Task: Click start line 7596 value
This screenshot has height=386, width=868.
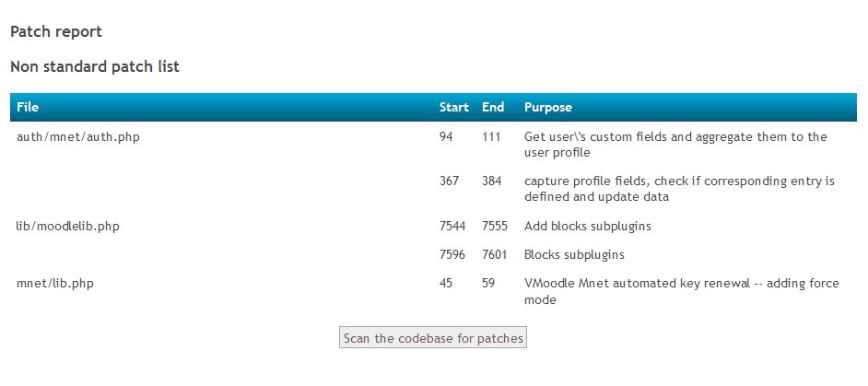Action: (452, 255)
